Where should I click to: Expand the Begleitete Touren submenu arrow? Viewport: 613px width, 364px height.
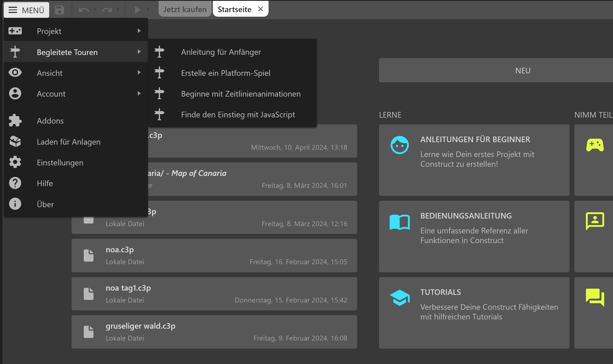[139, 52]
